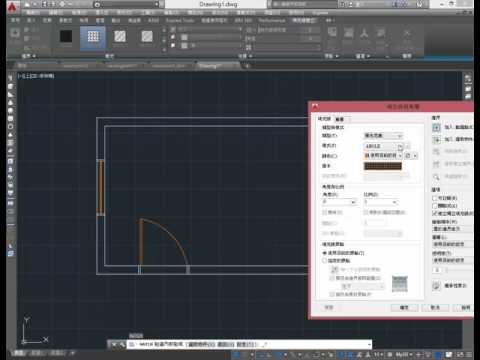
Task: Click the brown hatch swatch preview
Action: (383, 166)
